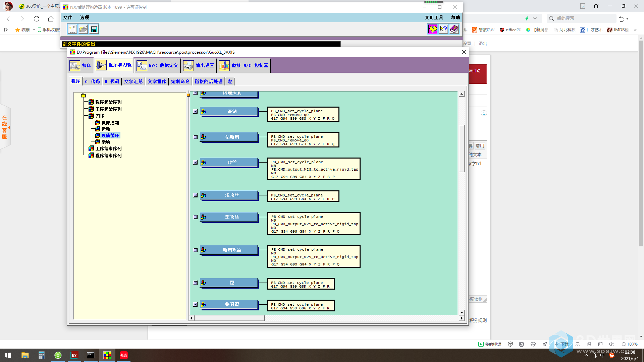Select 程序起始序列 in the tree

[108, 102]
